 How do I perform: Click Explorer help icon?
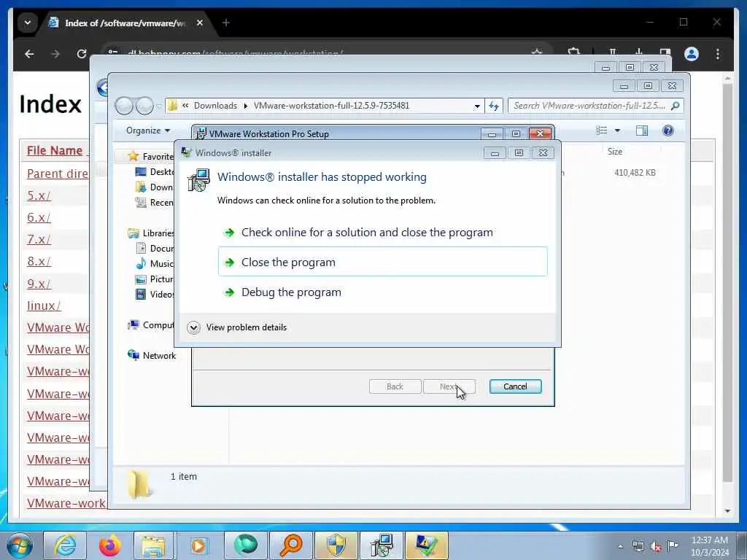pos(668,131)
